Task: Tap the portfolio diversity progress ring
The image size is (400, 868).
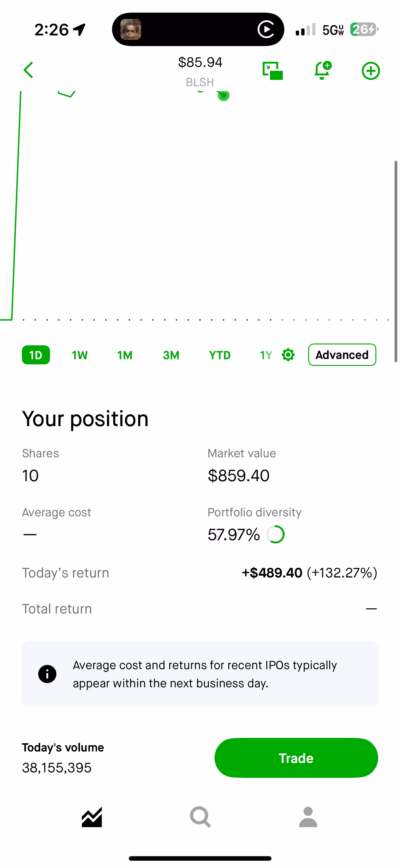Action: [275, 534]
